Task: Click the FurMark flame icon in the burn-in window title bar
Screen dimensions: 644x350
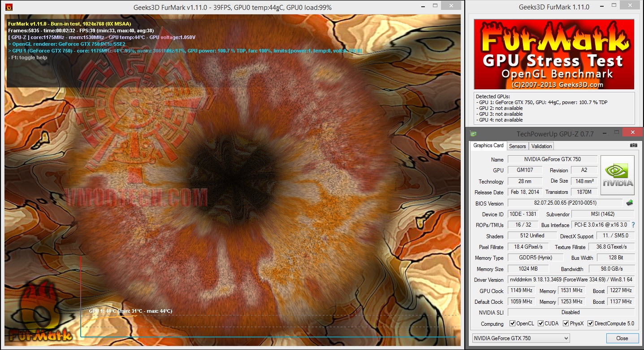Action: click(9, 7)
